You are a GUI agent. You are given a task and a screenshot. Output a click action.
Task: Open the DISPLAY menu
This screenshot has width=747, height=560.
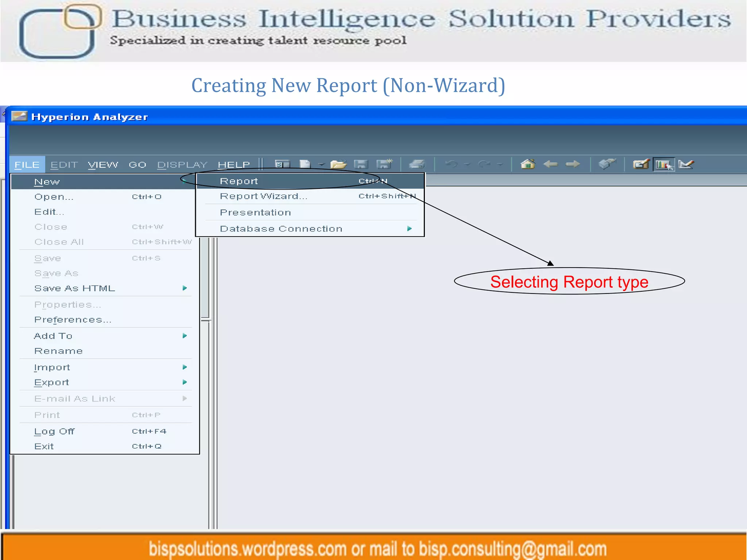tap(182, 165)
